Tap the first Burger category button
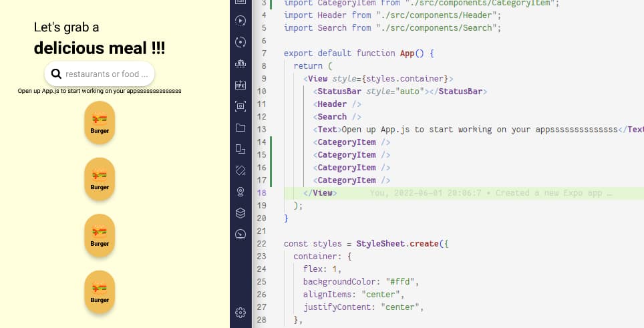644x328 pixels. point(100,122)
